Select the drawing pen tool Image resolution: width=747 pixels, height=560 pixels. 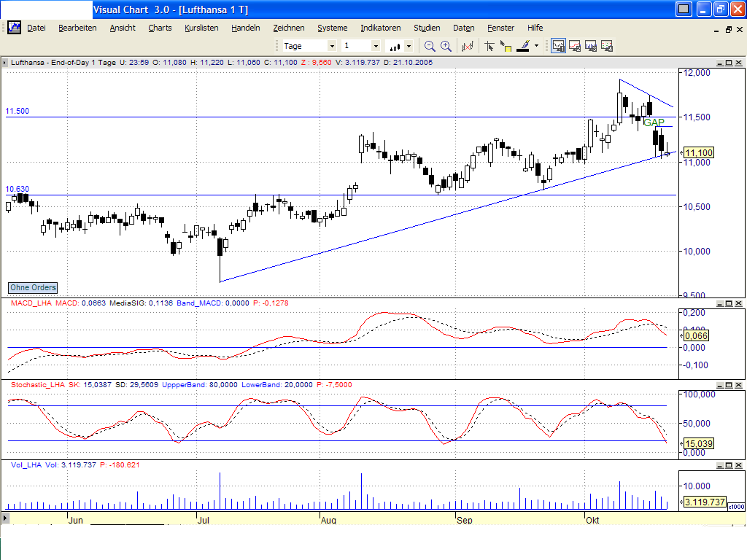[522, 45]
